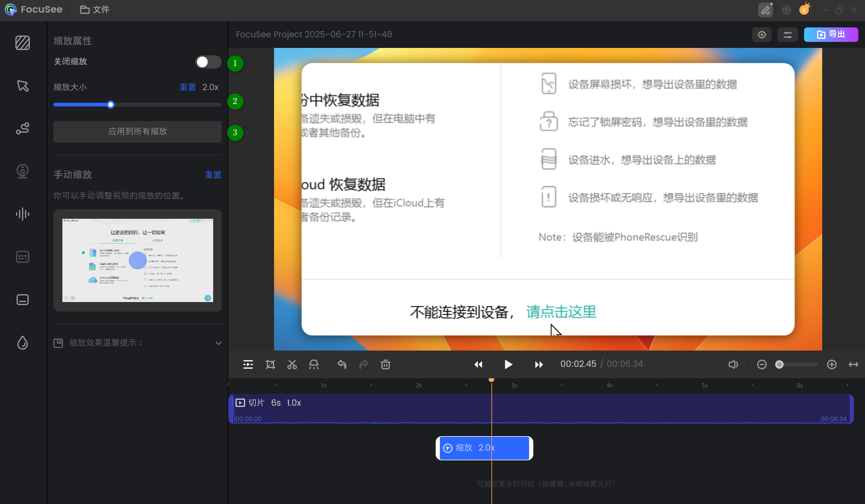The height and width of the screenshot is (504, 865).
Task: Undo the last action
Action: pos(342,364)
